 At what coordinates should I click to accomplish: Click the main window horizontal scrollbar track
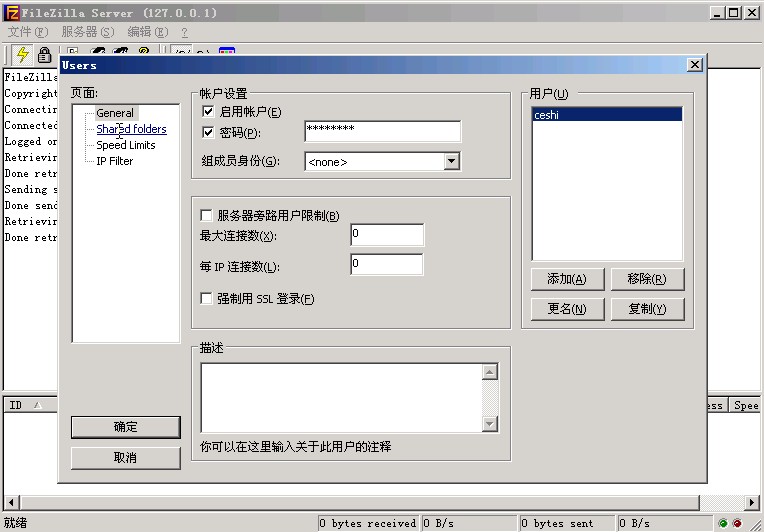tap(722, 502)
